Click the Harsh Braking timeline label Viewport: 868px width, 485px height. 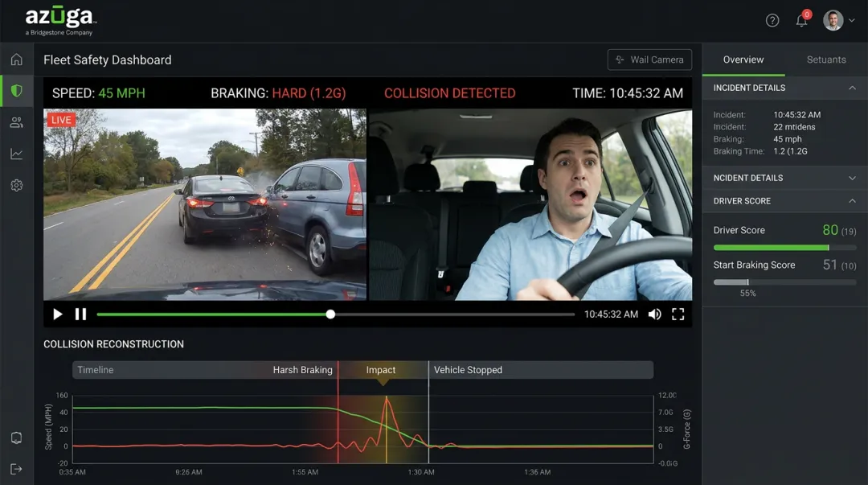[x=303, y=370]
